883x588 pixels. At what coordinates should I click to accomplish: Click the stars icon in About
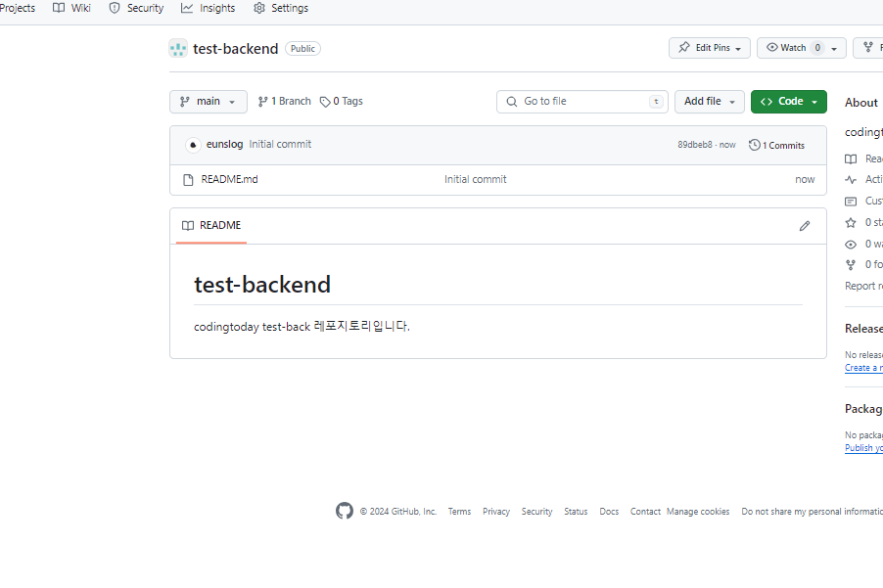coord(851,223)
